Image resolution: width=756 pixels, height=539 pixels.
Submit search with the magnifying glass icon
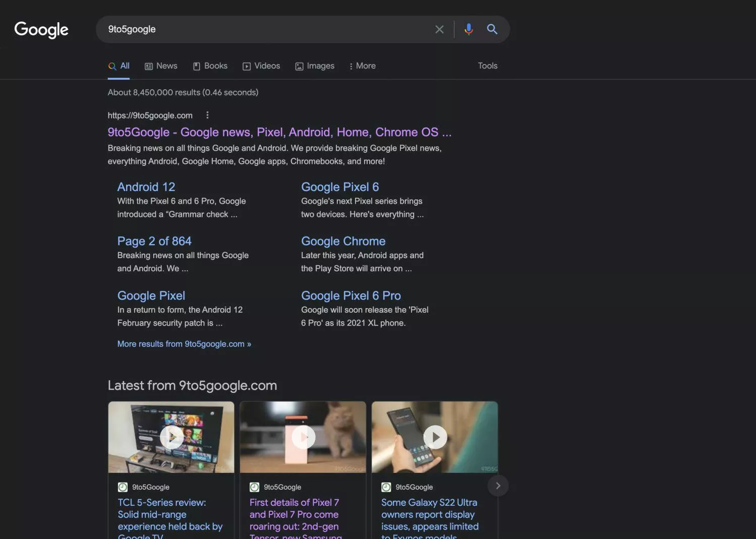[x=492, y=29]
